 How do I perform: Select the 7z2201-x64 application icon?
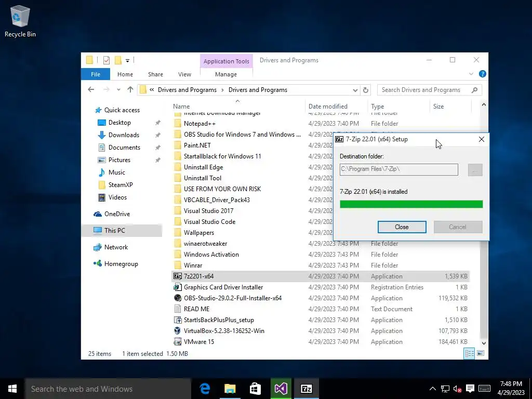[178, 276]
